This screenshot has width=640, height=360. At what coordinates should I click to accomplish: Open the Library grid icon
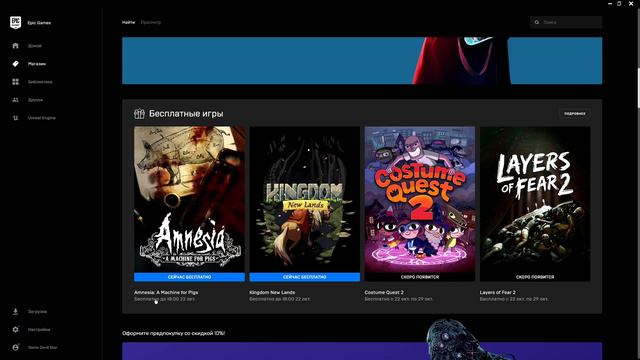tap(16, 82)
